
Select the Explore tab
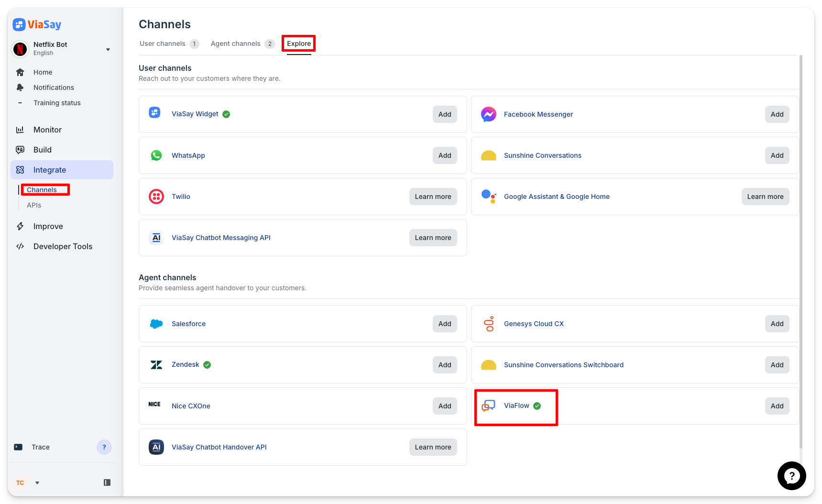[x=299, y=44]
